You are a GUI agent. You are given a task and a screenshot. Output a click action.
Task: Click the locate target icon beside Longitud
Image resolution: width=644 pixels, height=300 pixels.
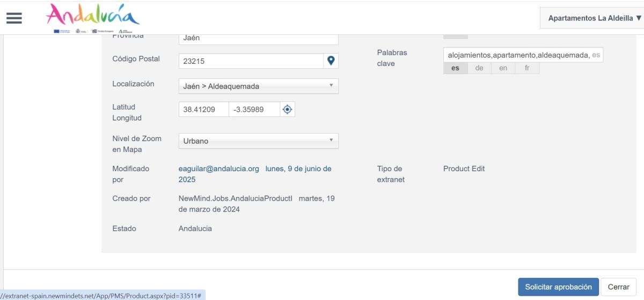click(x=288, y=109)
